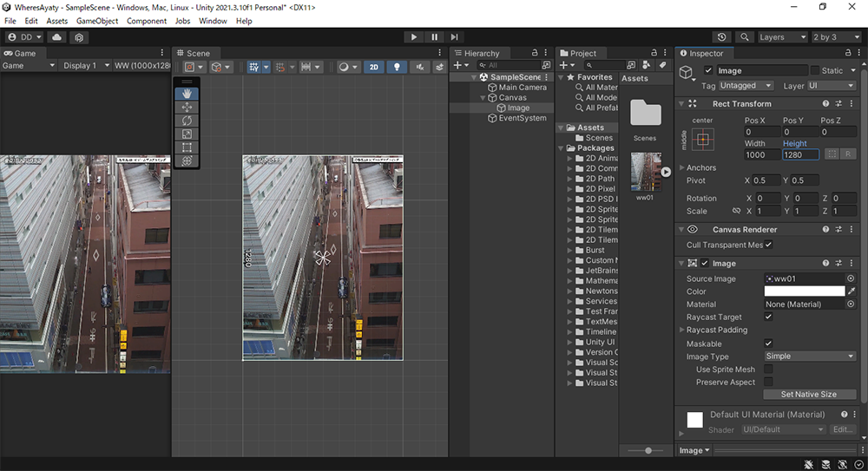Image resolution: width=868 pixels, height=471 pixels.
Task: Toggle the Raycast Target checkbox
Action: click(768, 317)
